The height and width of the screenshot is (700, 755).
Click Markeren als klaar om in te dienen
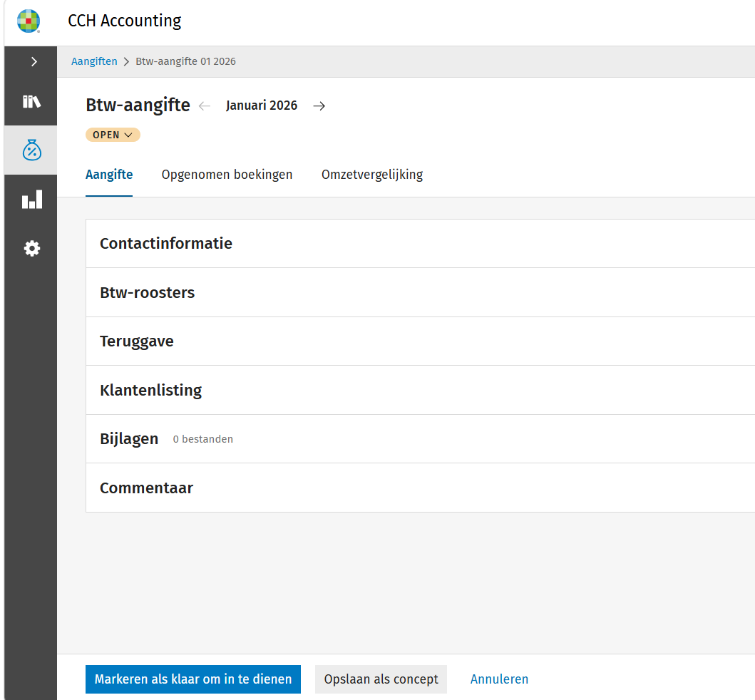[193, 679]
